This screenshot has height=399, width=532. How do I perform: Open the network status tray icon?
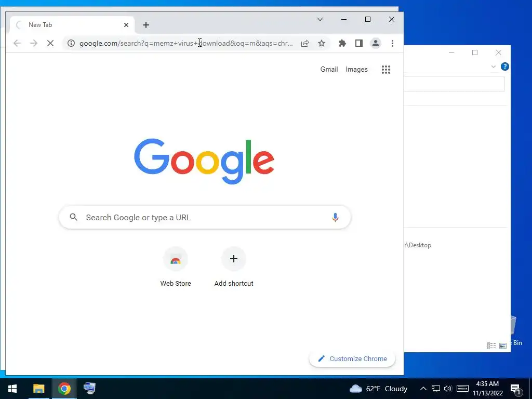click(x=436, y=389)
